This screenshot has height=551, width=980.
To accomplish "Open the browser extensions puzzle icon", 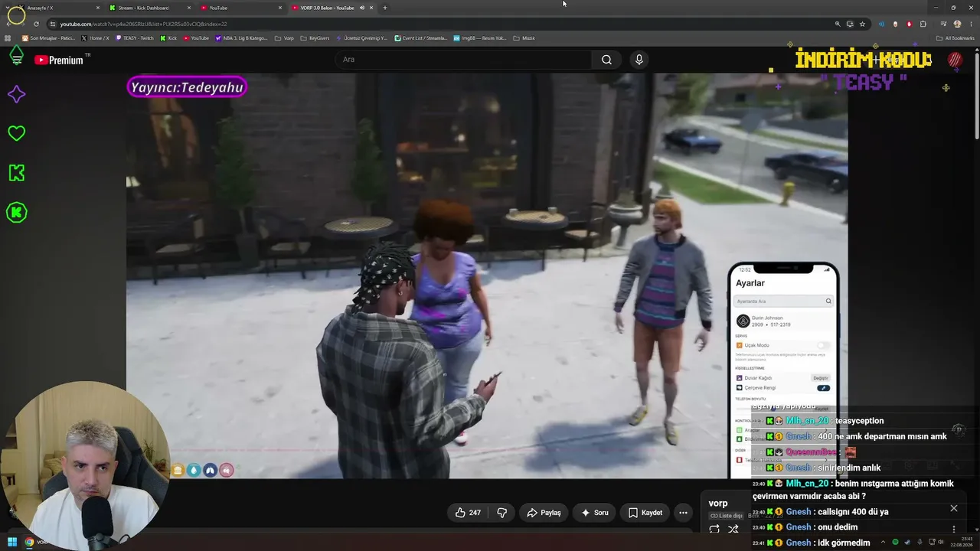I will click(923, 24).
